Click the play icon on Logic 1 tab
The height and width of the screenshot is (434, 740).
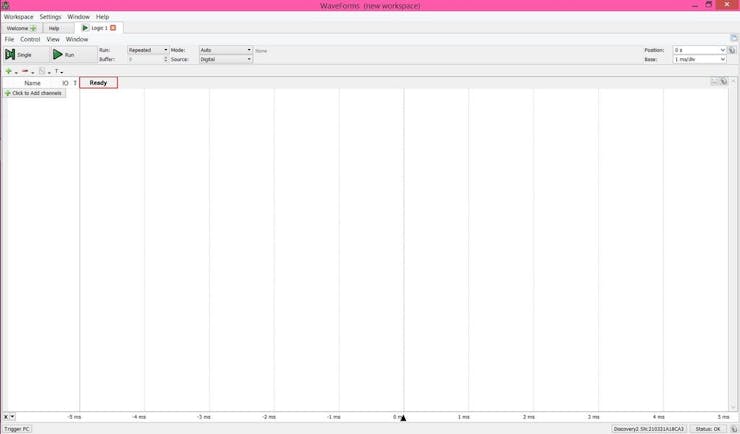tap(85, 28)
